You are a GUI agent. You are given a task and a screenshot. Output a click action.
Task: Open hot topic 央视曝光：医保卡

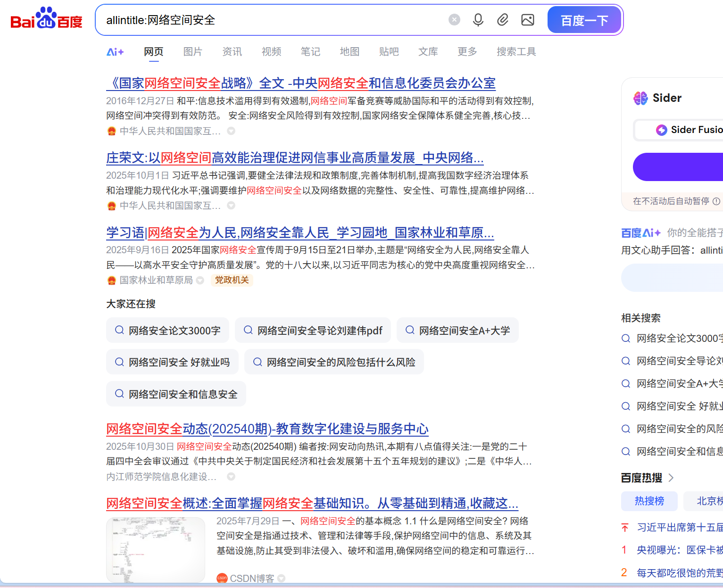(x=680, y=550)
